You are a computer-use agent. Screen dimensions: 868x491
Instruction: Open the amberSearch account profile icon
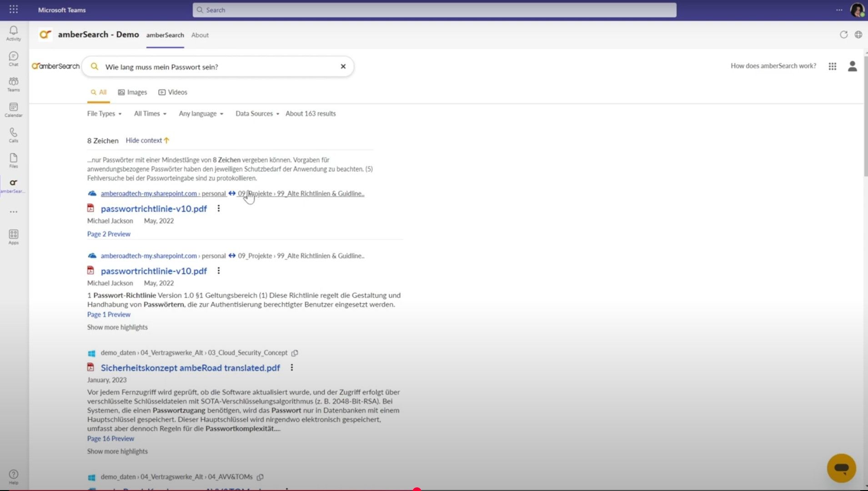point(853,66)
